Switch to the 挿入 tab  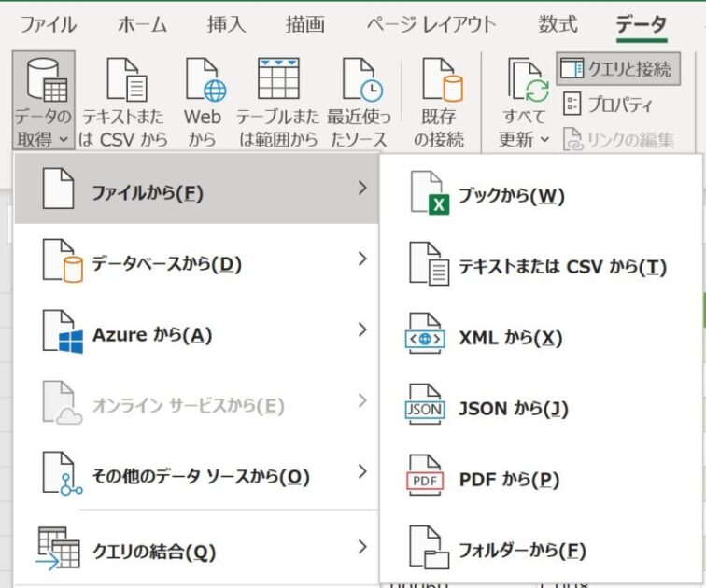[x=227, y=24]
